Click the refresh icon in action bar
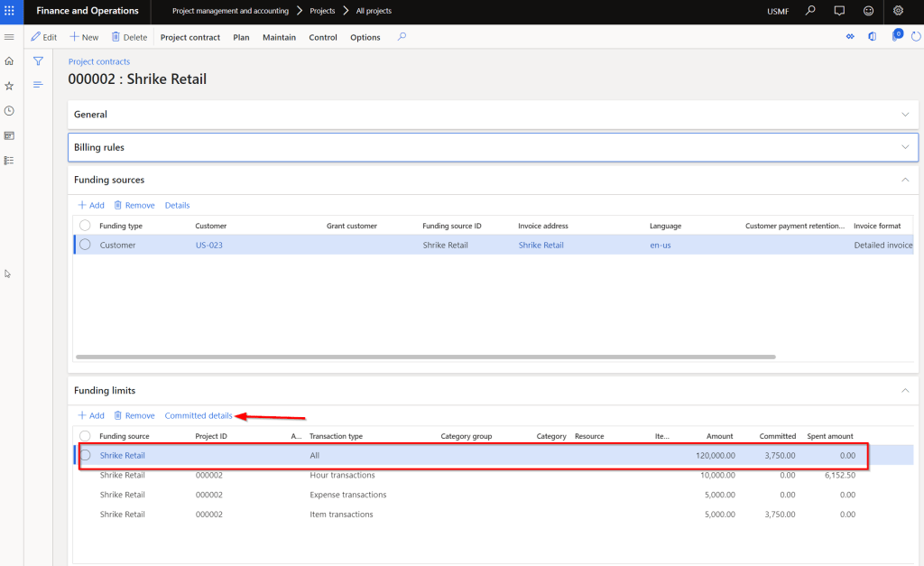924x566 pixels. 917,37
